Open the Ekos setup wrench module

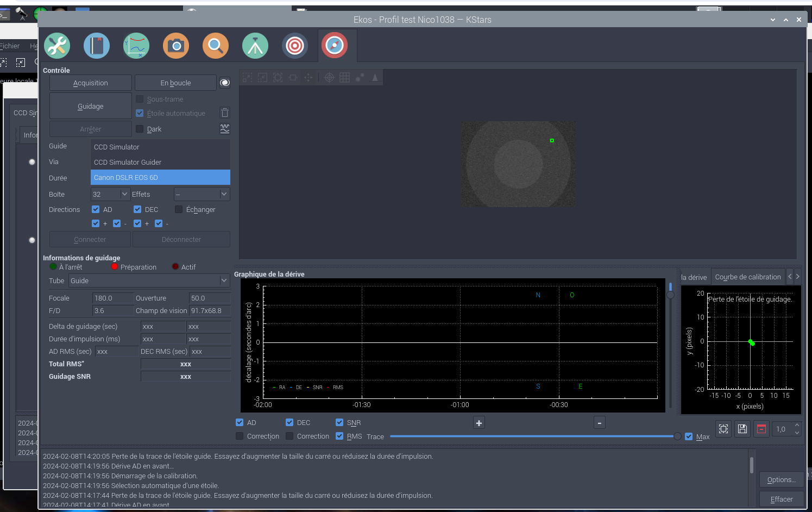(x=57, y=46)
